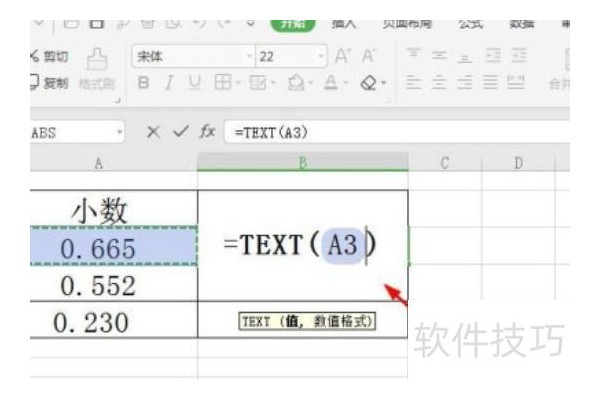Expand the fill color dropdown arrow

coord(311,83)
